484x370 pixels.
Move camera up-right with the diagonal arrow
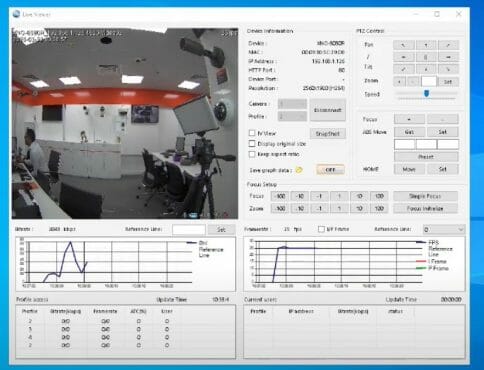coord(448,45)
